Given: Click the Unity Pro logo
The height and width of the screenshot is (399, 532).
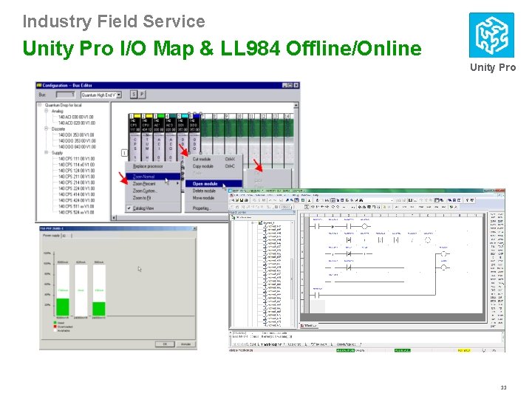Looking at the screenshot, I should pos(491,35).
